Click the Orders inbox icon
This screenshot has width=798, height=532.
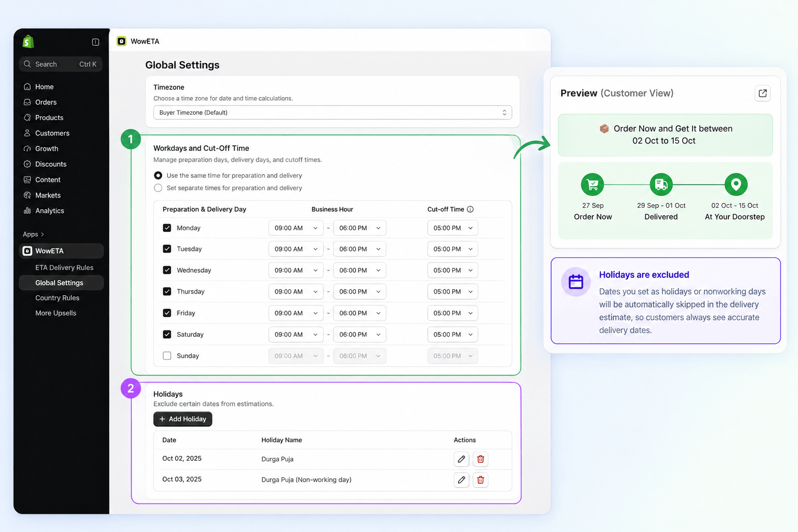click(x=28, y=102)
